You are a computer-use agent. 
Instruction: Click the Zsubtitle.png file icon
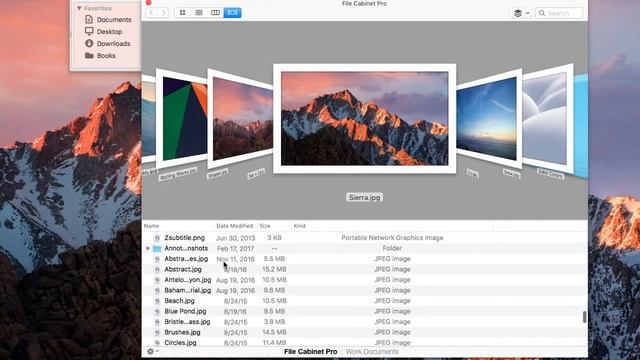[x=157, y=238]
